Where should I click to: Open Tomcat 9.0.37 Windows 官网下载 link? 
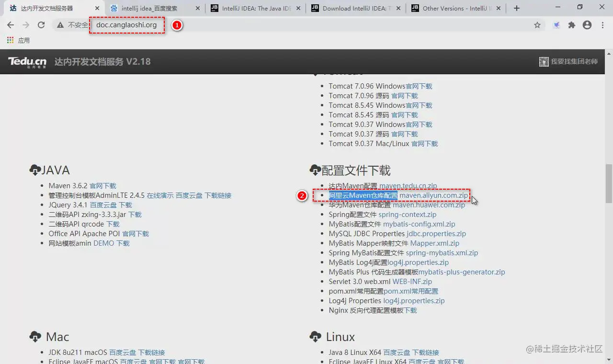point(419,125)
